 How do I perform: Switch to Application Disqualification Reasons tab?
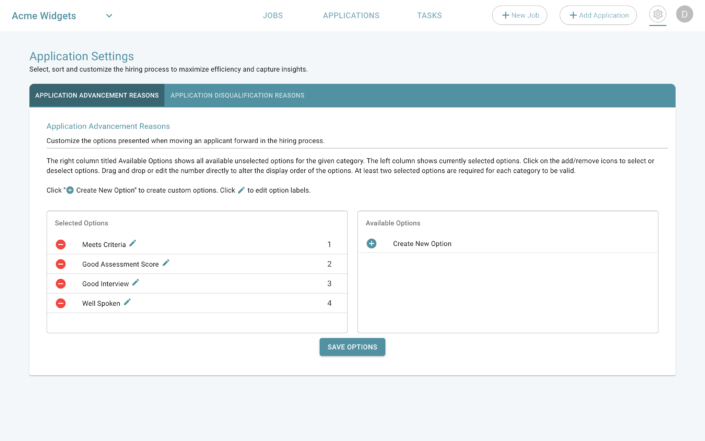[237, 96]
